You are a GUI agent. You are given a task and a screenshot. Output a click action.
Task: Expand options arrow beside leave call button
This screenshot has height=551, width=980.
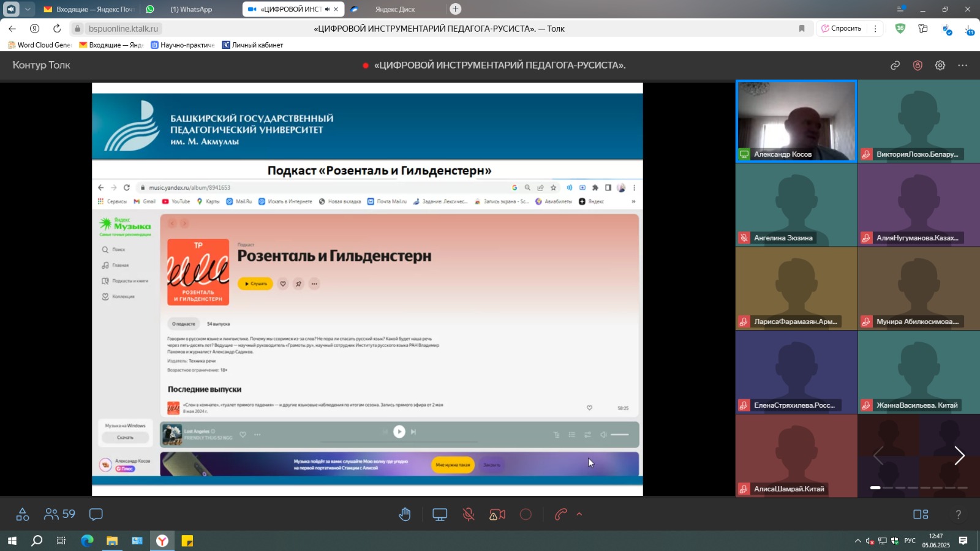coord(579,514)
